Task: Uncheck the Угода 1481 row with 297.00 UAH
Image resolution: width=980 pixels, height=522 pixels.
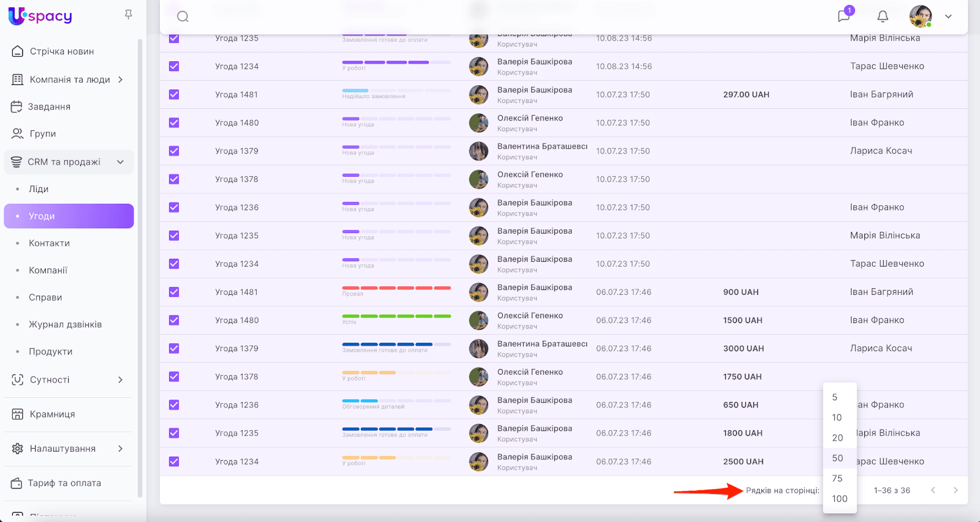Action: click(x=174, y=94)
